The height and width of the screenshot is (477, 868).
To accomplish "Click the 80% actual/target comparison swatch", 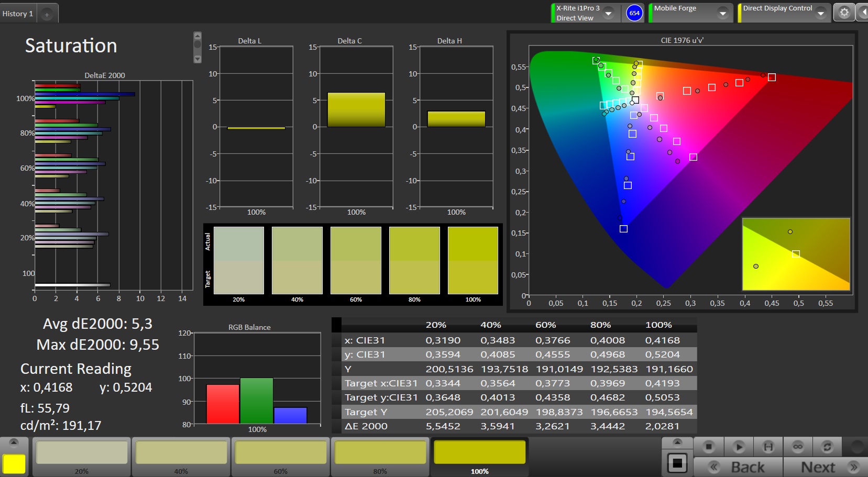I will tap(414, 260).
